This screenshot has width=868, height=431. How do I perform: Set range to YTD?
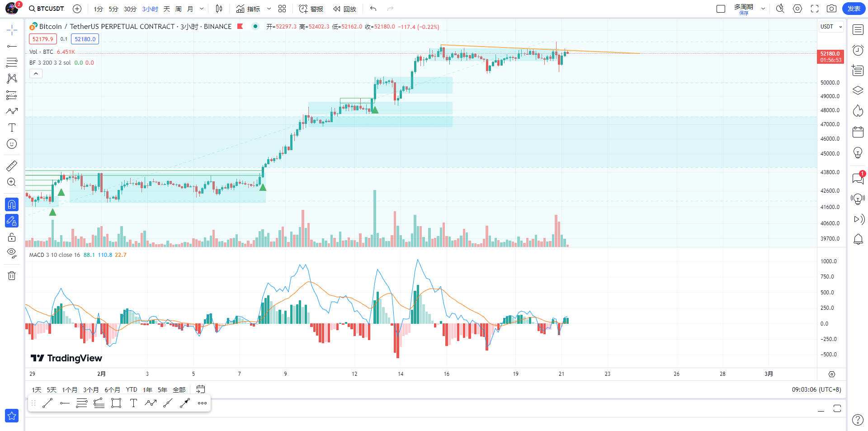tap(132, 389)
